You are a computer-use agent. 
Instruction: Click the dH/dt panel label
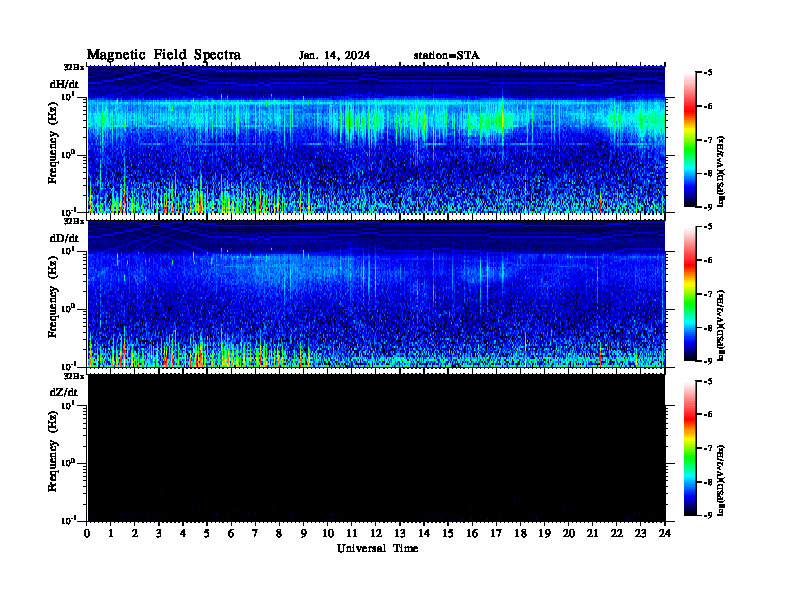(x=64, y=84)
